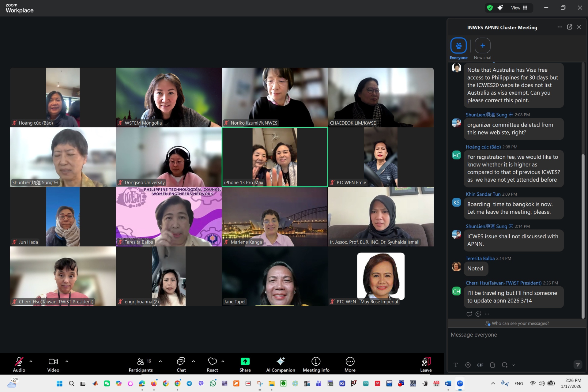This screenshot has width=588, height=392.
Task: Open the emoji picker in chat input
Action: (468, 365)
